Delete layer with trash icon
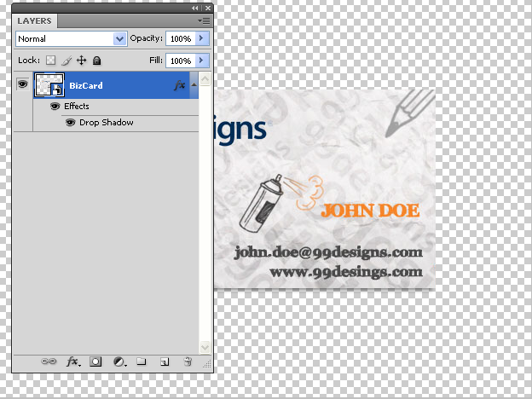The width and height of the screenshot is (532, 399). coord(188,361)
